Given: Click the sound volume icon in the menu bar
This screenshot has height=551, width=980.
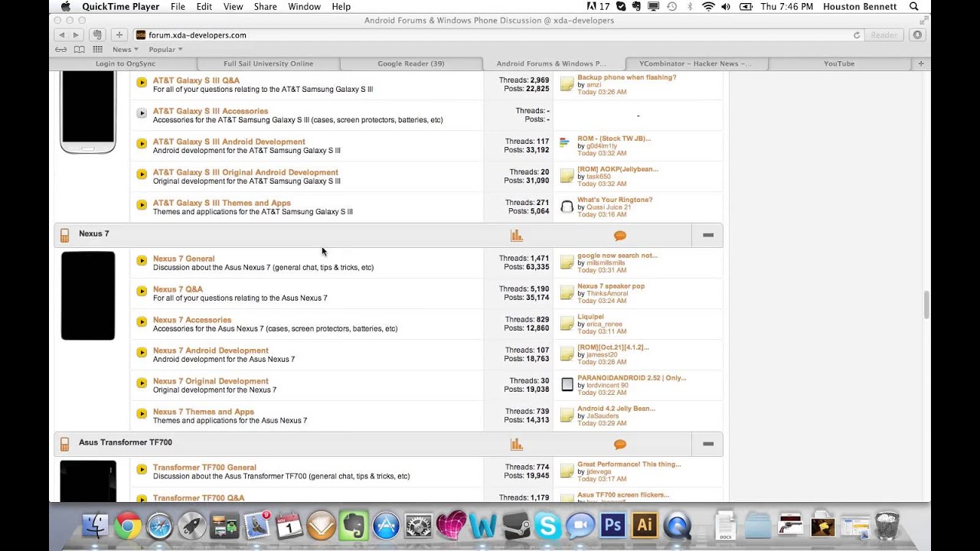Looking at the screenshot, I should (x=727, y=6).
